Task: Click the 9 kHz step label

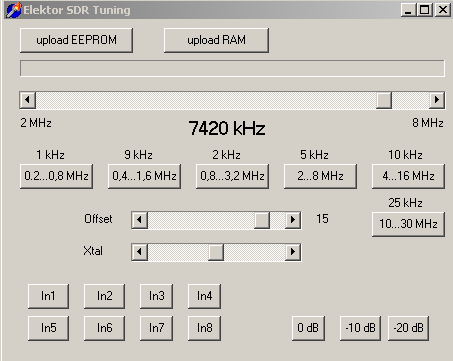Action: click(x=138, y=155)
